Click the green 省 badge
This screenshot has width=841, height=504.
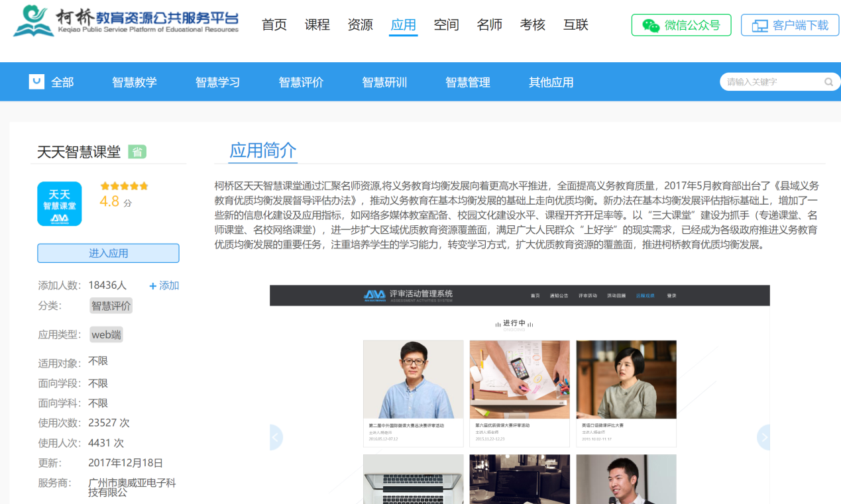[137, 152]
